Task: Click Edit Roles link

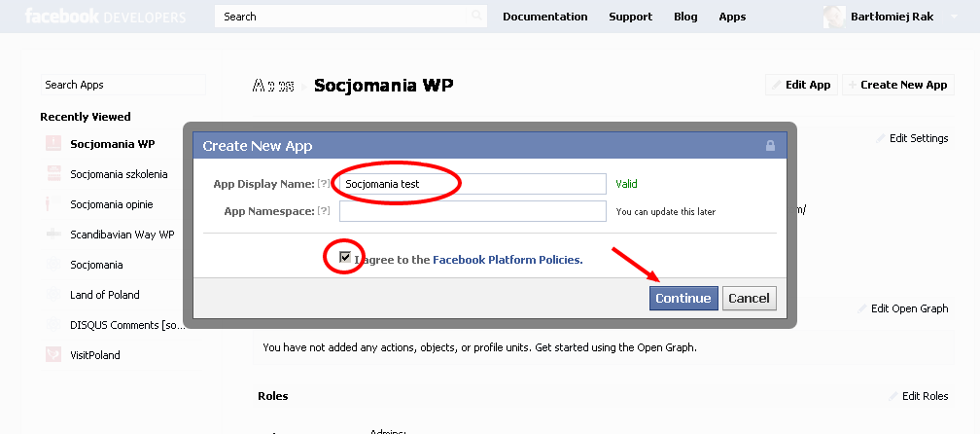Action: pos(925,396)
